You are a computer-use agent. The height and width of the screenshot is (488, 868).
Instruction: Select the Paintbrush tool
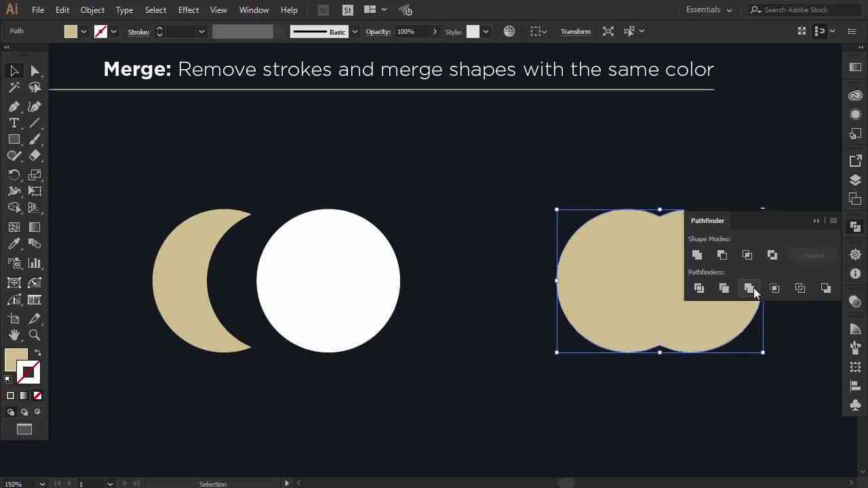click(x=35, y=139)
